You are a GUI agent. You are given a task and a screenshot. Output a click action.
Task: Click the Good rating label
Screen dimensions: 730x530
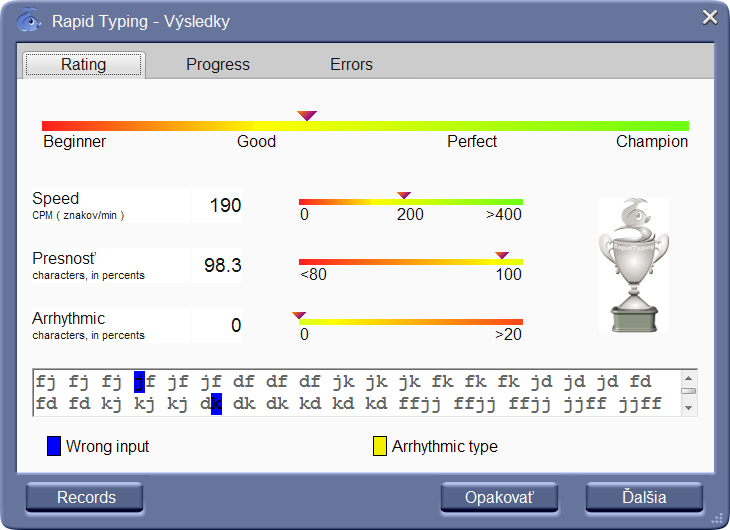(x=257, y=142)
